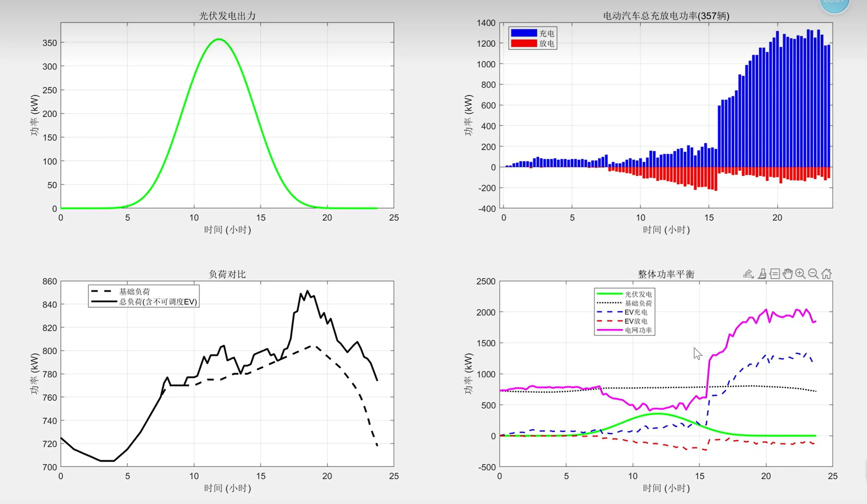Click the blue circular timer badge at top right

(x=834, y=4)
